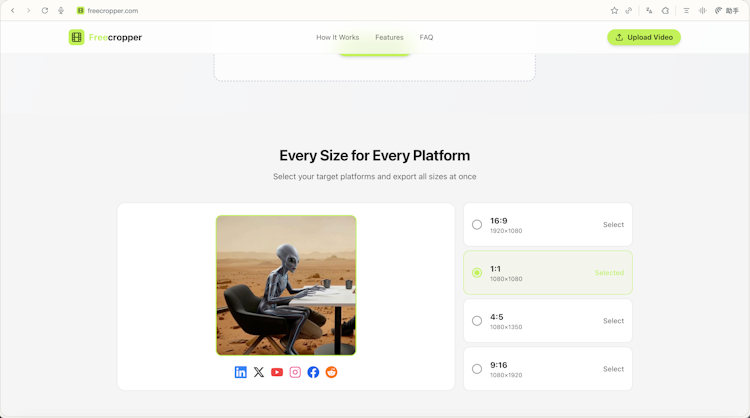750x418 pixels.
Task: Click the LinkedIn platform icon
Action: 241,372
